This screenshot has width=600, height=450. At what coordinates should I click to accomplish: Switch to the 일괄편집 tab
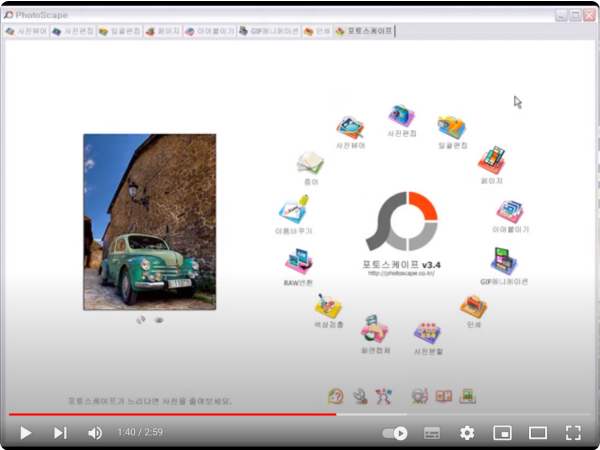point(119,31)
